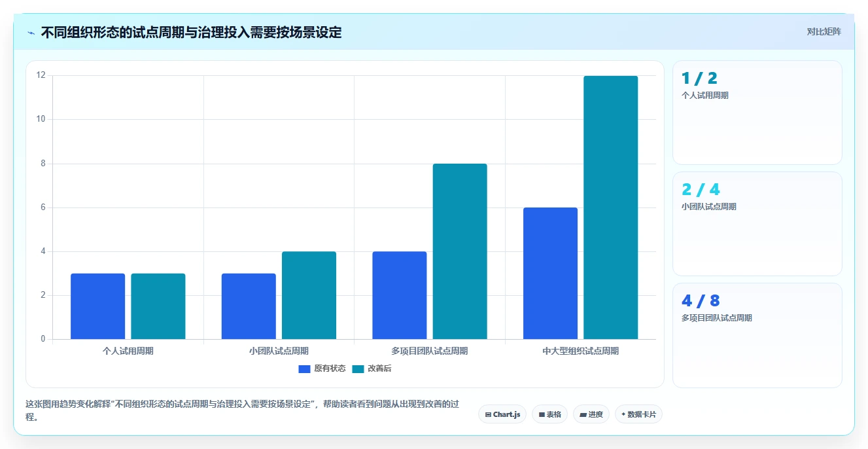Click the blue 原有状态 legend swatch

(304, 368)
